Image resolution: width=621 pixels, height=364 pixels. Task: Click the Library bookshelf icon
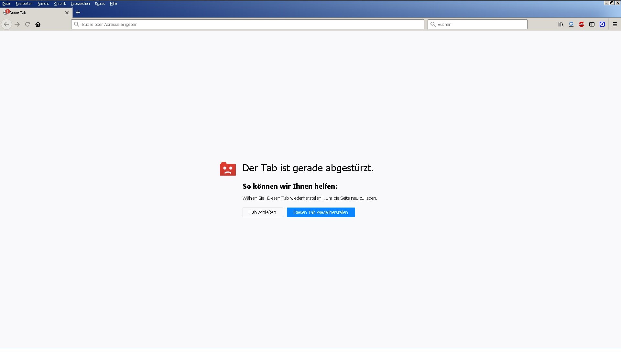click(x=561, y=24)
